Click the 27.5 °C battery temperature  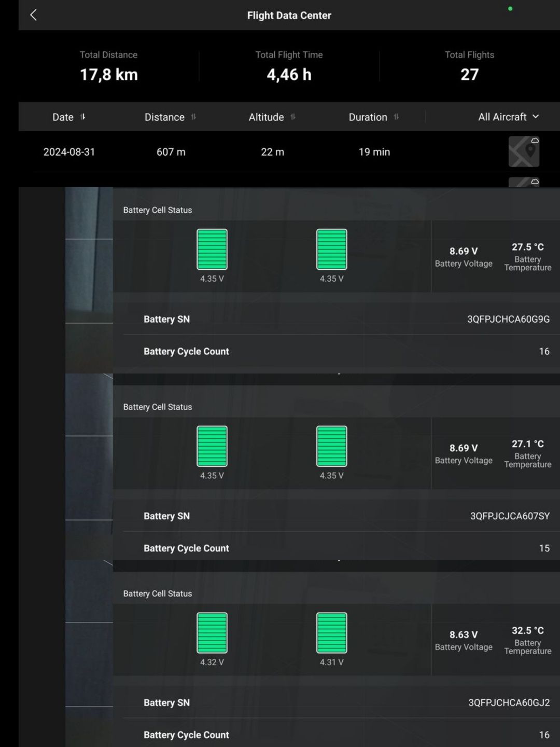(528, 247)
